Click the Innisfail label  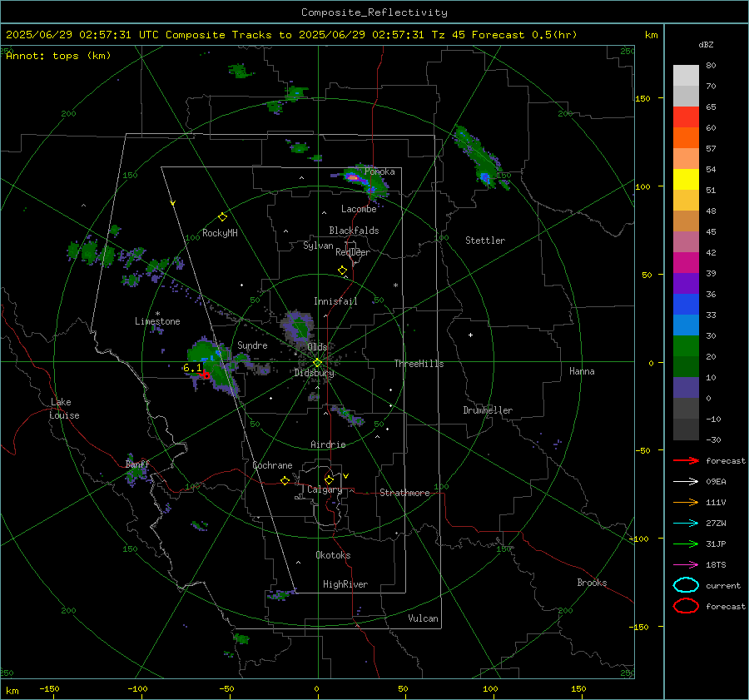point(335,301)
